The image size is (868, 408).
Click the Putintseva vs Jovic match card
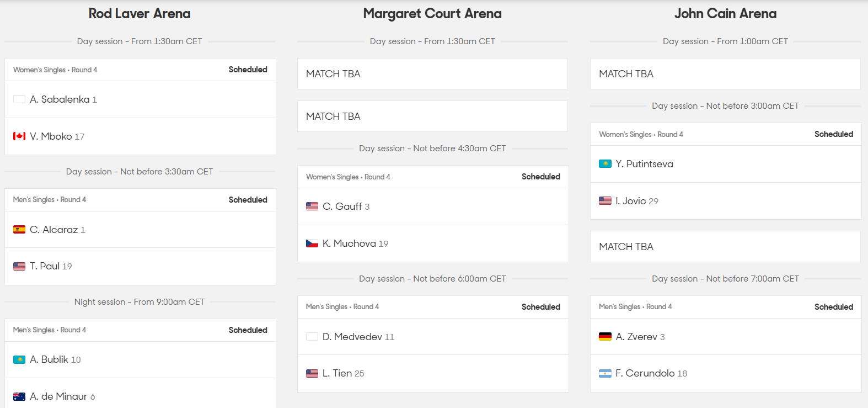click(x=725, y=168)
